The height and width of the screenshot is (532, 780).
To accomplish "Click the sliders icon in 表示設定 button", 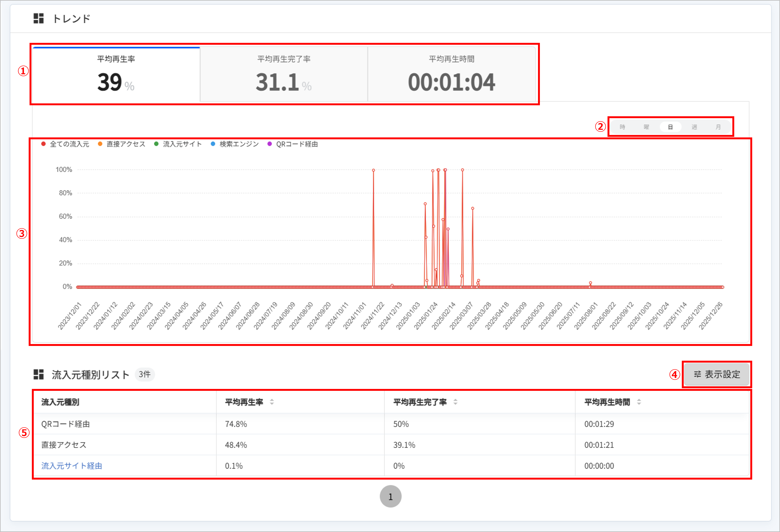I will [697, 374].
